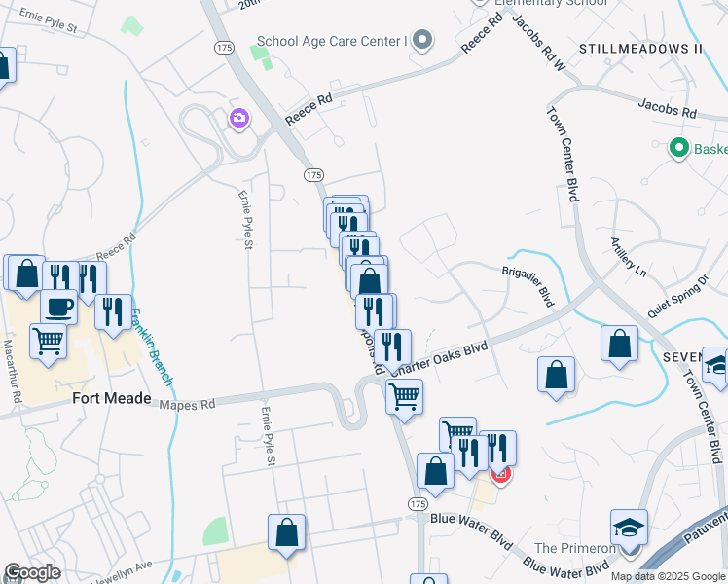Click the coffee cup cafe marker
This screenshot has width=728, height=584.
59,307
